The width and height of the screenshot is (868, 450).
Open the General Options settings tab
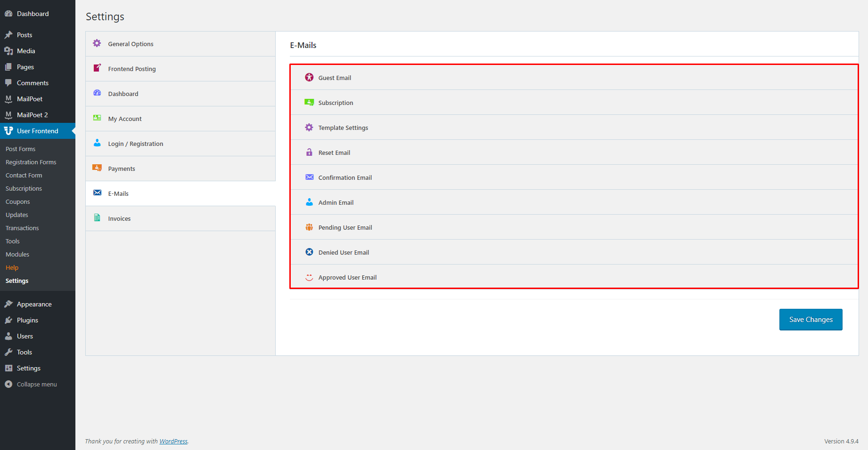(x=180, y=44)
